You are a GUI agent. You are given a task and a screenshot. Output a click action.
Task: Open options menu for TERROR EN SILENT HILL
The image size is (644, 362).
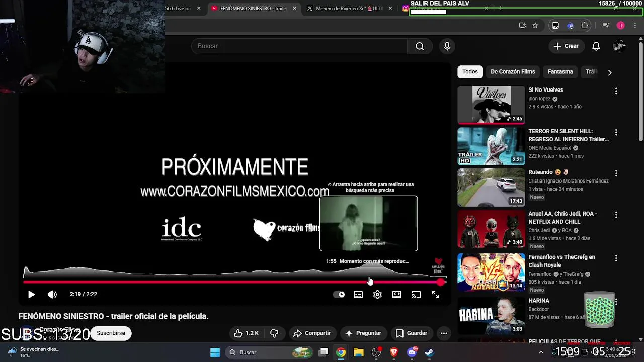click(616, 132)
